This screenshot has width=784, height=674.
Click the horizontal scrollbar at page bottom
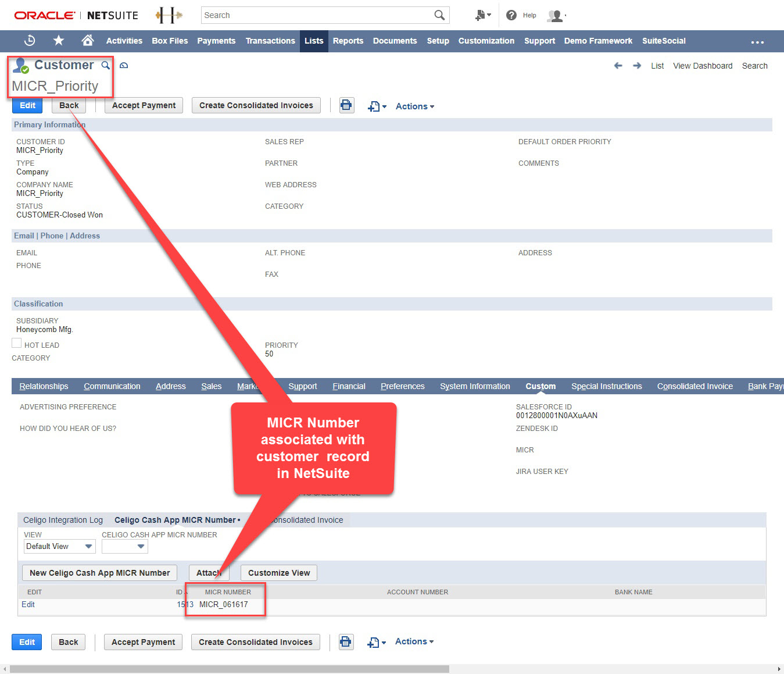[230, 669]
